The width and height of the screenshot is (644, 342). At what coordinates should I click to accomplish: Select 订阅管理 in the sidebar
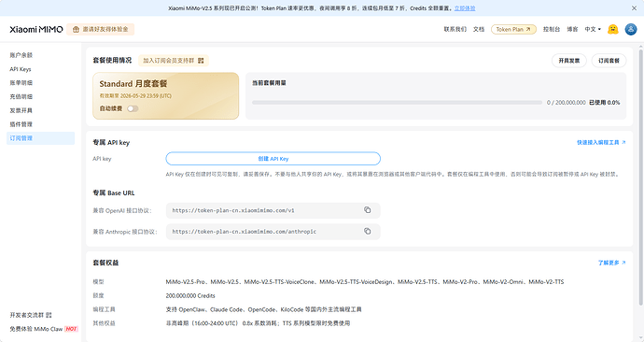41,138
